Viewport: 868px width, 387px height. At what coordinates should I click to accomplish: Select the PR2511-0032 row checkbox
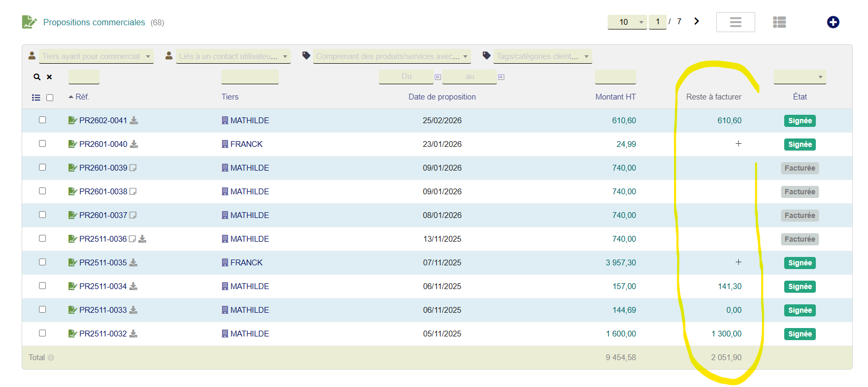coord(42,333)
